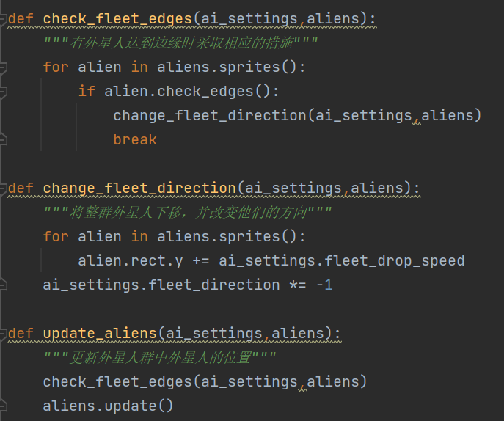The height and width of the screenshot is (421, 504).
Task: Click the fleet_drop_speed attribute
Action: coord(395,261)
